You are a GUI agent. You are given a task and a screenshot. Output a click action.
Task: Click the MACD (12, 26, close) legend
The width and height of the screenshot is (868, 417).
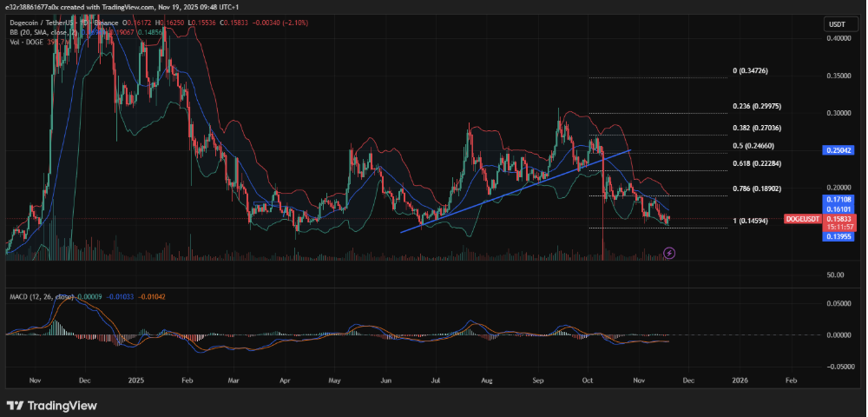pyautogui.click(x=41, y=297)
